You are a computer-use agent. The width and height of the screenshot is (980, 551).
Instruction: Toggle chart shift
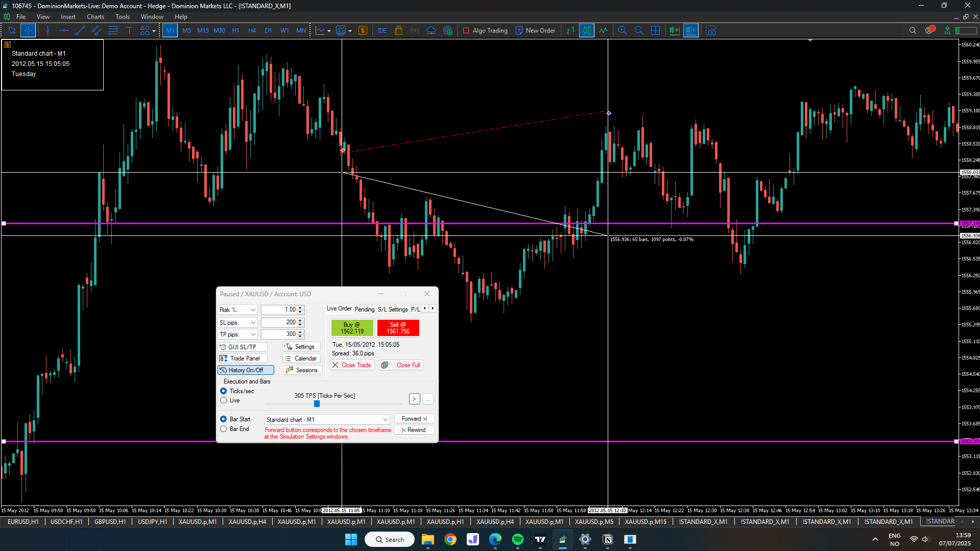pyautogui.click(x=691, y=31)
